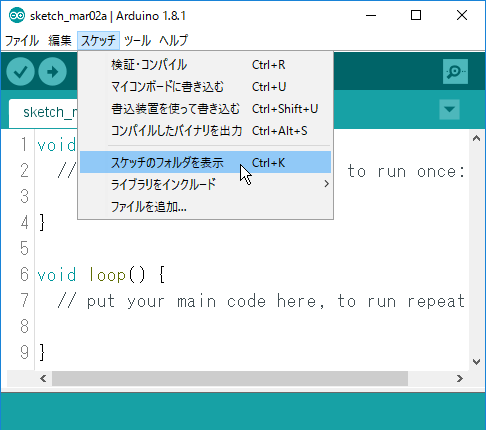The width and height of the screenshot is (486, 430).
Task: Click the Verify checkmark toolbar button
Action: [x=20, y=72]
